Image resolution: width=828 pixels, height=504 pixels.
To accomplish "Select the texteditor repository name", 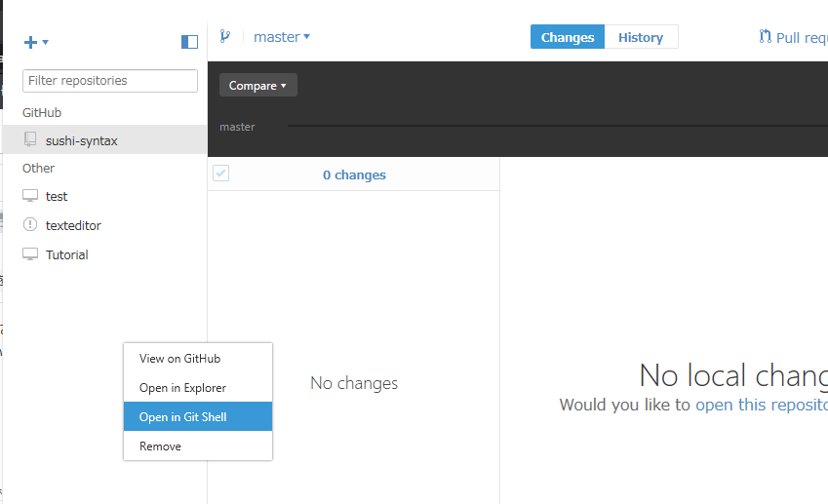I will pos(73,225).
